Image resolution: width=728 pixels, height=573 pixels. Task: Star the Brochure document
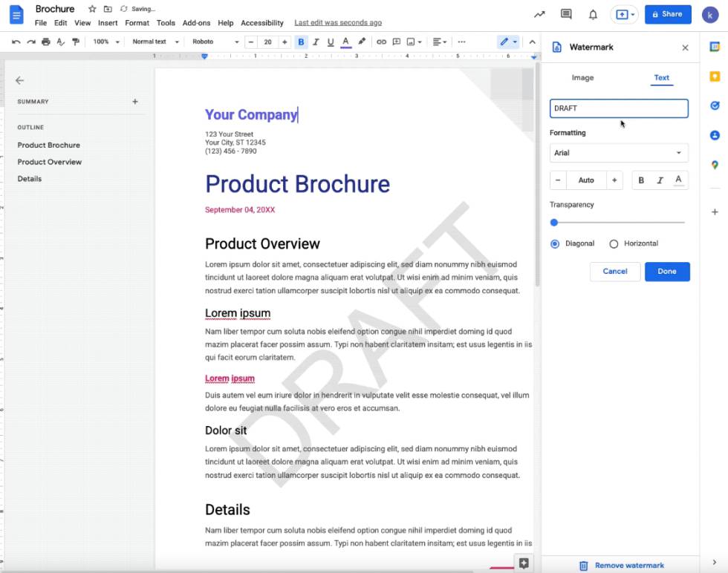92,9
